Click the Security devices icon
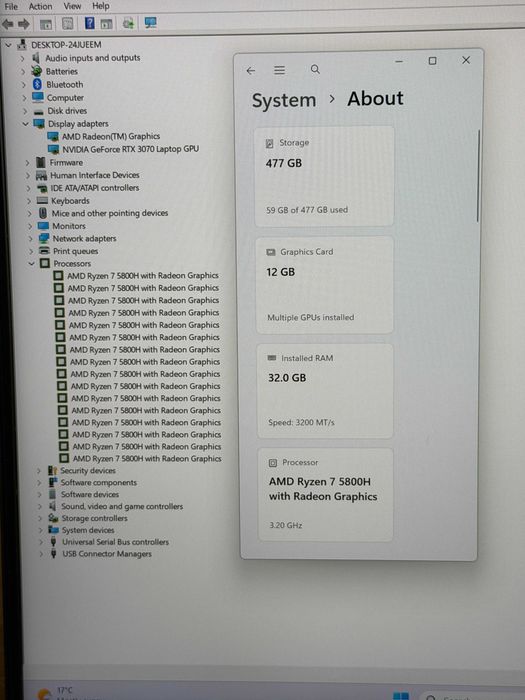Screen dimensions: 525x700 click(53, 471)
